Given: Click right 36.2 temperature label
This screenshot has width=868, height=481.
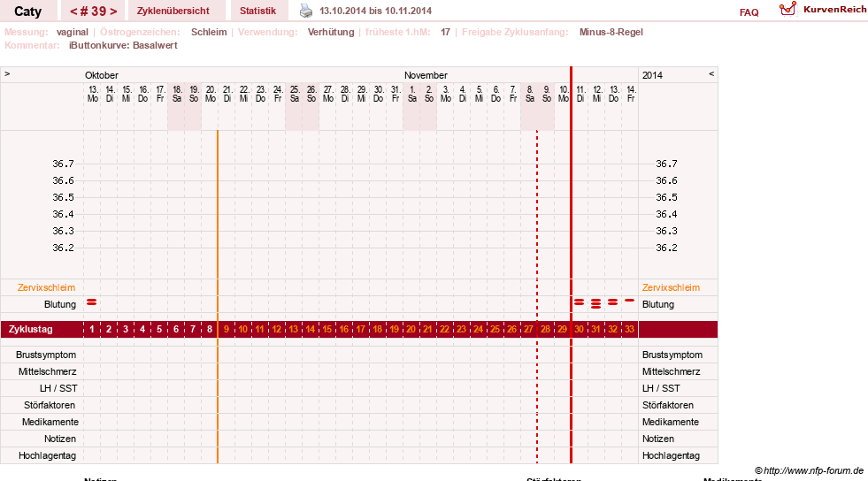Looking at the screenshot, I should 666,248.
